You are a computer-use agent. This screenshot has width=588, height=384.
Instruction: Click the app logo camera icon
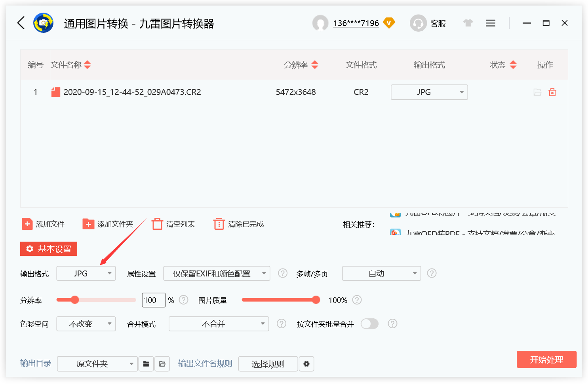[x=44, y=23]
